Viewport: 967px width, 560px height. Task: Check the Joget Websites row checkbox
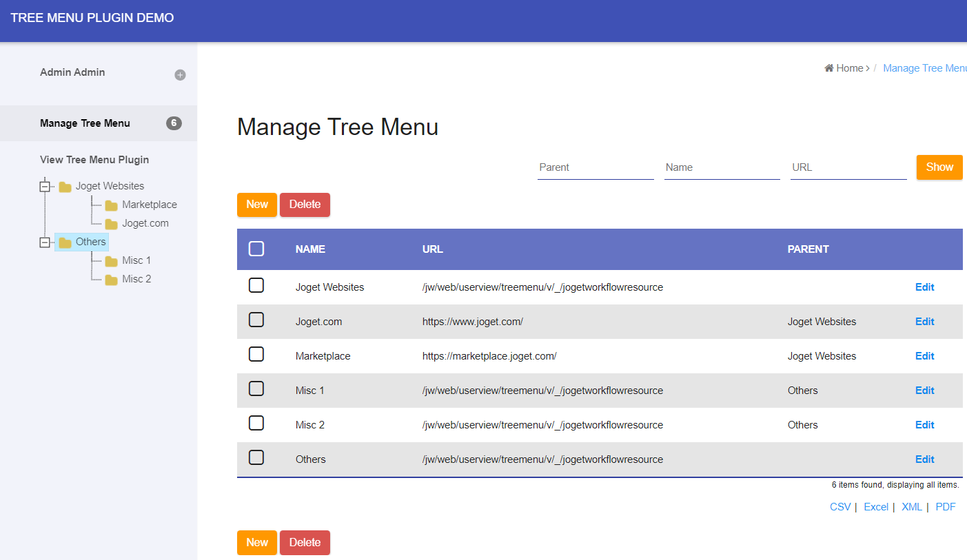256,285
